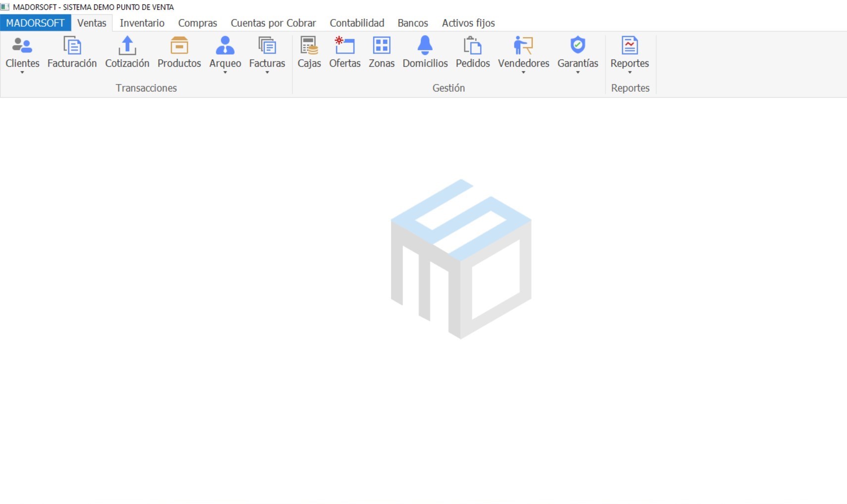Select the Ofertas icon
Screen dimensions: 847x504
tap(345, 46)
